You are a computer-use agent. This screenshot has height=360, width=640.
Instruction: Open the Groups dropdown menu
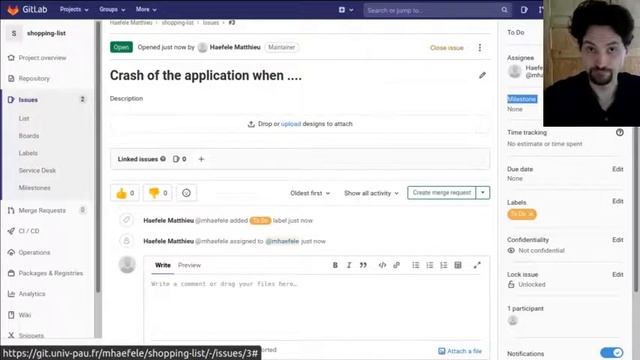pos(112,9)
